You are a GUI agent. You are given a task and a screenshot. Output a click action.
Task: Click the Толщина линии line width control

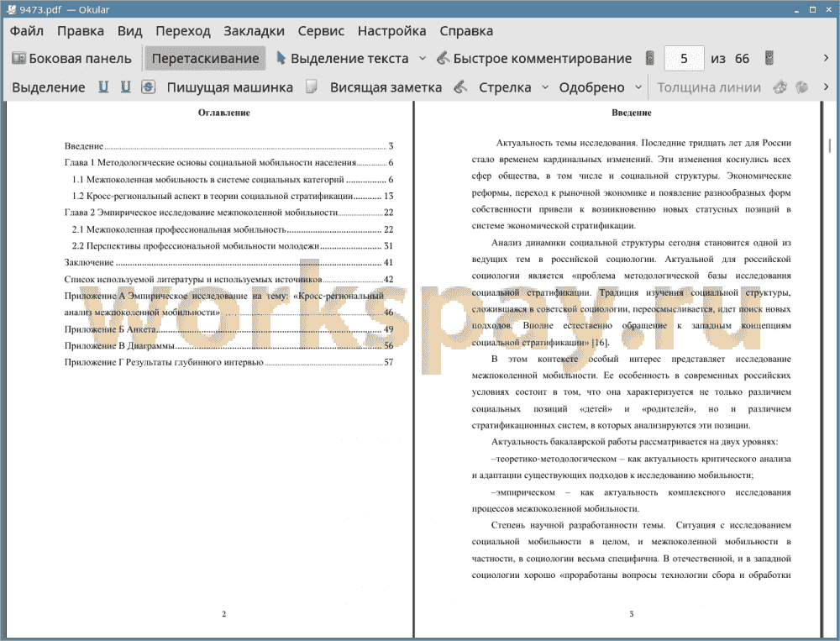tap(709, 87)
